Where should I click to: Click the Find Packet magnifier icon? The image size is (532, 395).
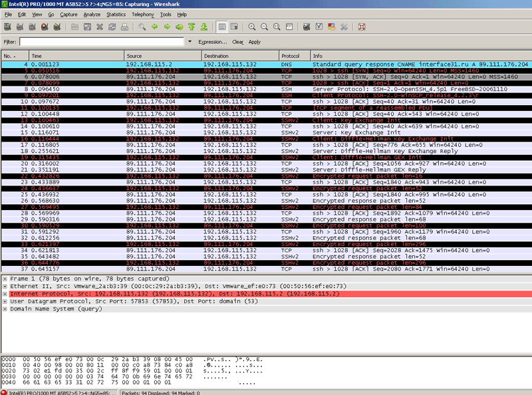[142, 27]
